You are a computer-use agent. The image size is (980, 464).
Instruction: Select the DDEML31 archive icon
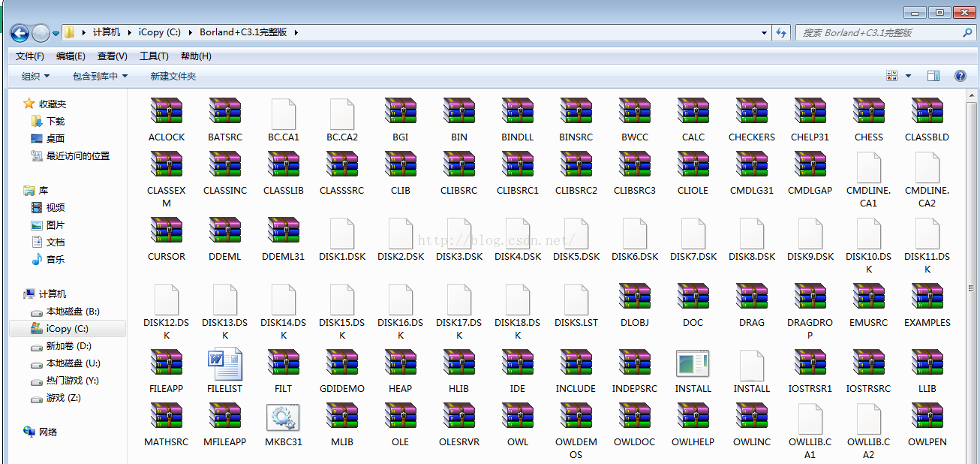click(284, 230)
